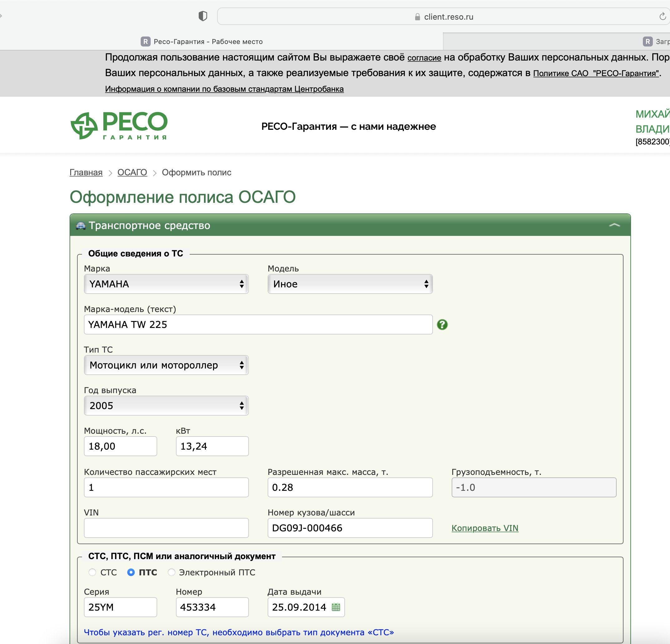Click the car icon in the Транспортное средство header
This screenshot has height=644, width=670.
[81, 225]
